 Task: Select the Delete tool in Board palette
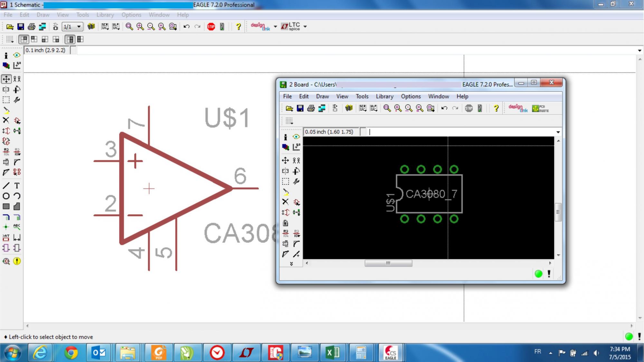[285, 202]
